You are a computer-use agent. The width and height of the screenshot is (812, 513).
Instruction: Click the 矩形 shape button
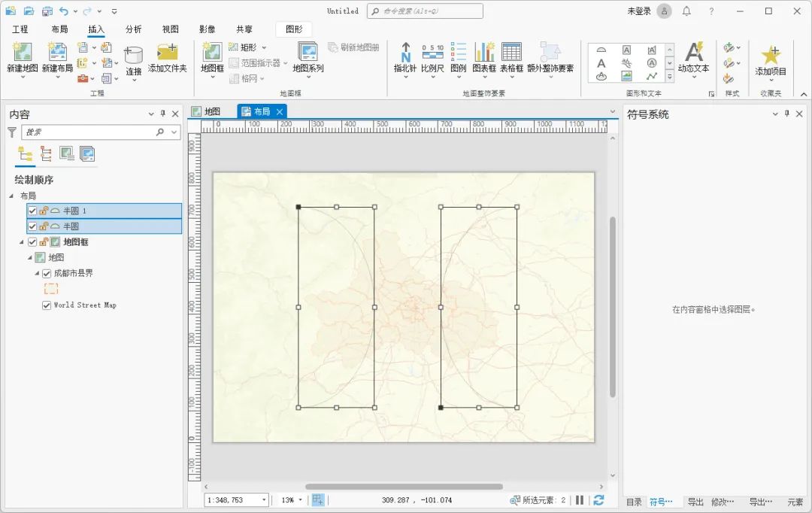click(242, 47)
